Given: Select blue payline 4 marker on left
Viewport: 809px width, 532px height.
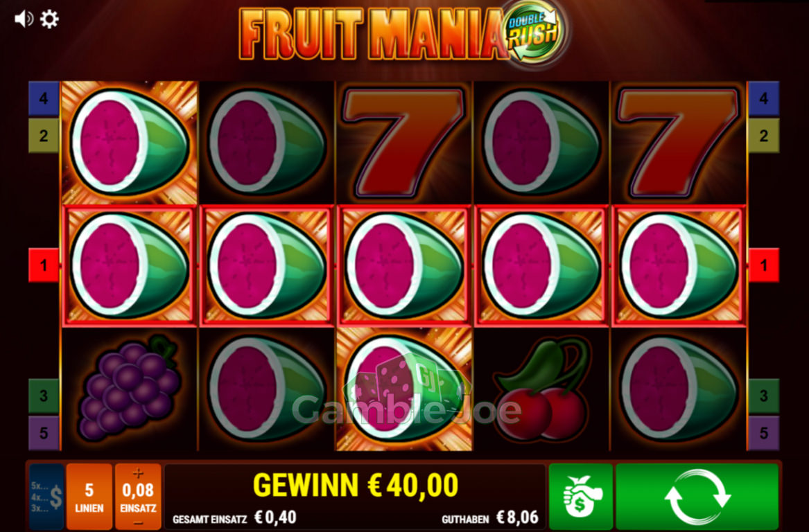Looking at the screenshot, I should [x=44, y=98].
